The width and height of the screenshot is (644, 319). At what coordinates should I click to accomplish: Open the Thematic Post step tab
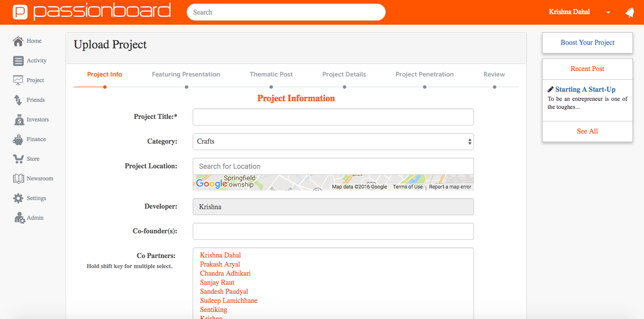(x=271, y=74)
